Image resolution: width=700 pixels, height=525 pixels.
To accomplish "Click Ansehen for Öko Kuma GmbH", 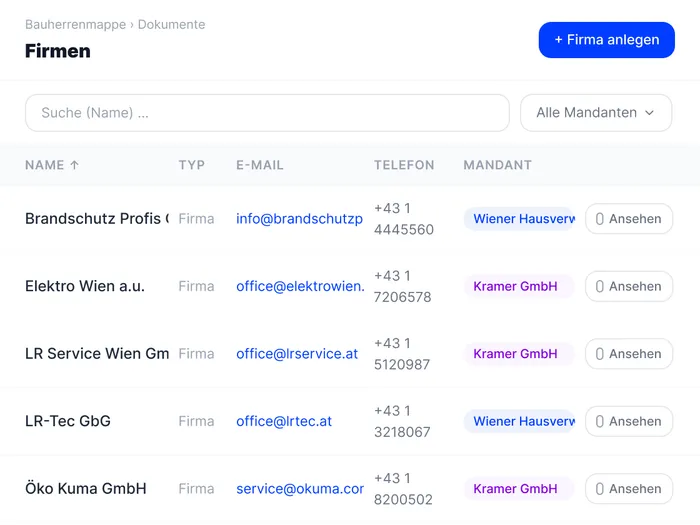I will pyautogui.click(x=629, y=488).
